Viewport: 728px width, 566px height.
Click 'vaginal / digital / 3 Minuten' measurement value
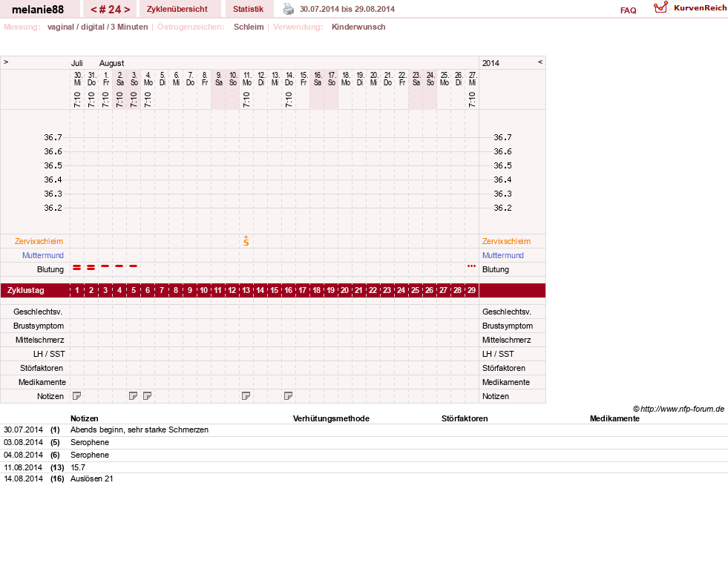tap(97, 27)
